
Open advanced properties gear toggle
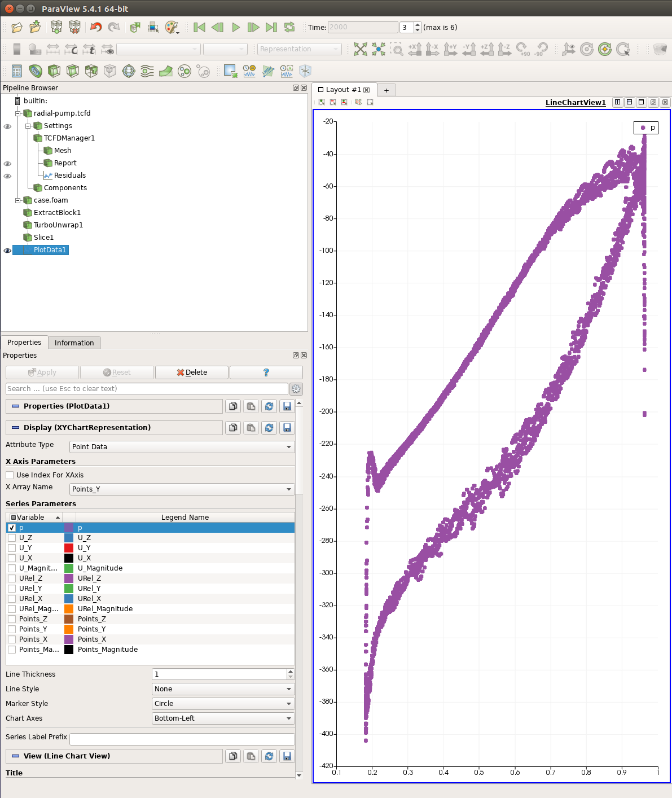point(296,389)
